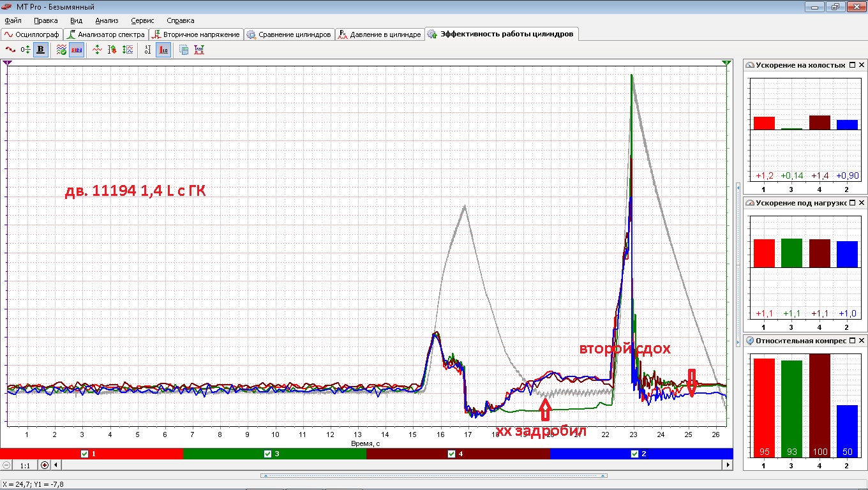
Task: Toggle the red-blue cylinder numbers icon
Action: [x=76, y=49]
